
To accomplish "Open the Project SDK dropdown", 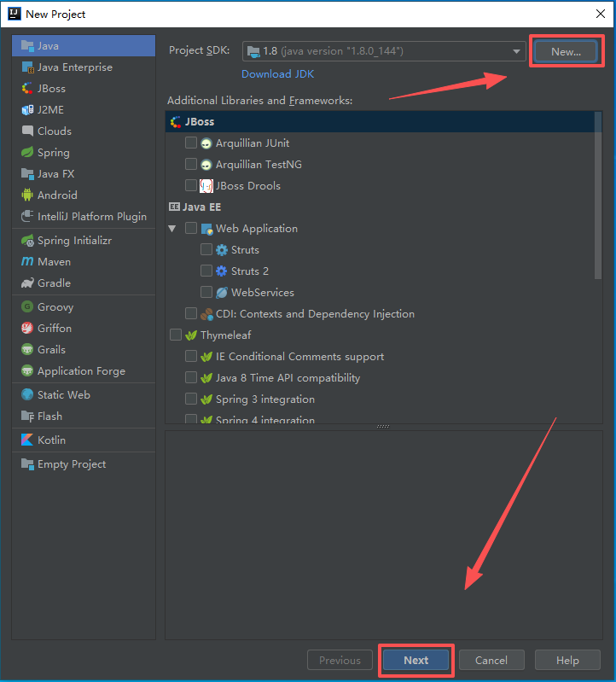I will (x=384, y=51).
